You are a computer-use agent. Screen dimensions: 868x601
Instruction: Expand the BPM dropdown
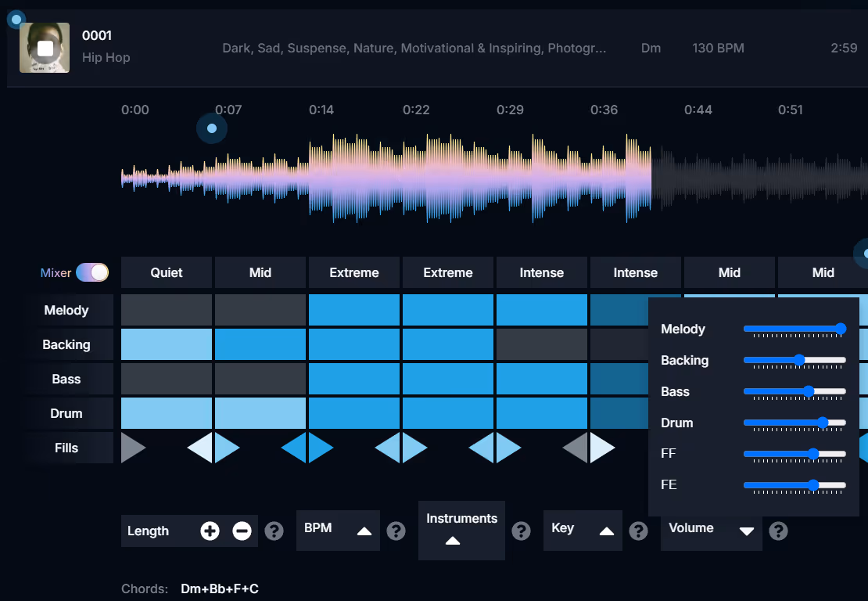pos(338,530)
